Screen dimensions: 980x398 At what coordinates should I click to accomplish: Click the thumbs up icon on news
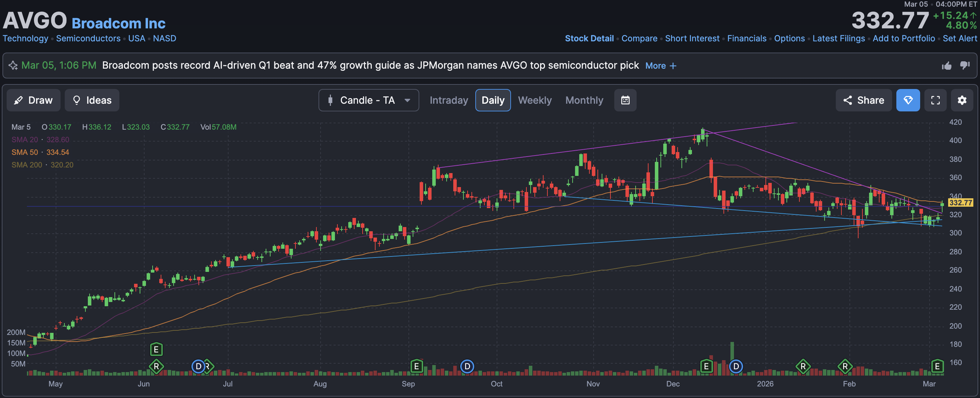(x=946, y=66)
